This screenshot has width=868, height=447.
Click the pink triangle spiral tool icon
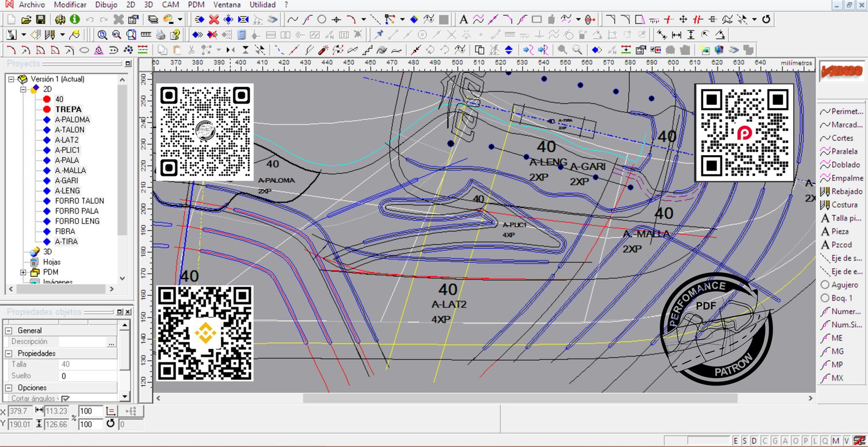[99, 50]
